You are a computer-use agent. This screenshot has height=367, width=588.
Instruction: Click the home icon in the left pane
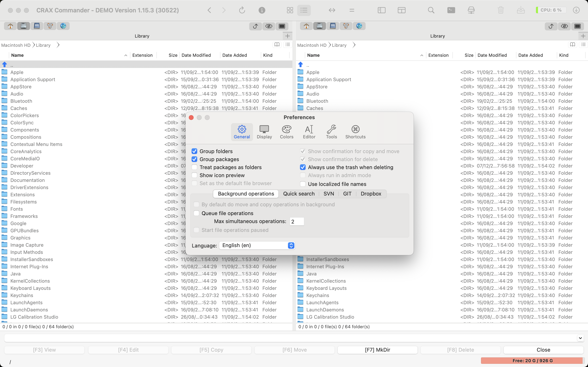(x=10, y=26)
